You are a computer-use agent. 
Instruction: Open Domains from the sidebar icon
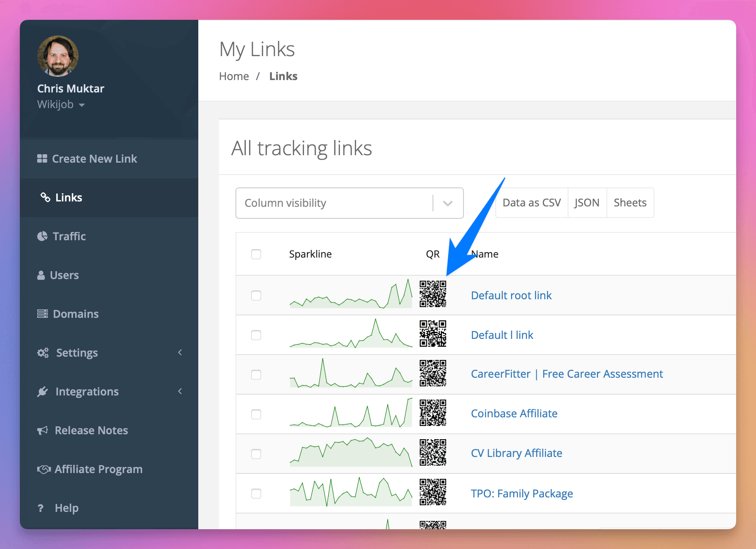click(x=42, y=314)
